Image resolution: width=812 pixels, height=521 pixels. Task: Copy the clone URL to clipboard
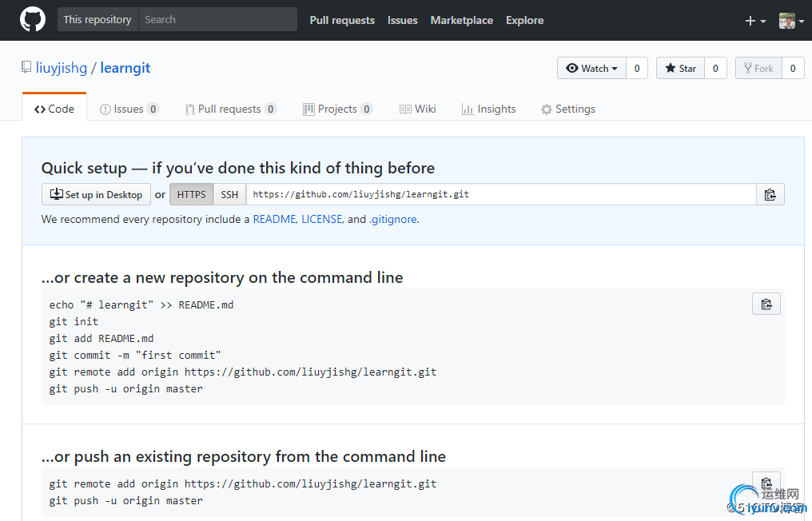[x=770, y=194]
